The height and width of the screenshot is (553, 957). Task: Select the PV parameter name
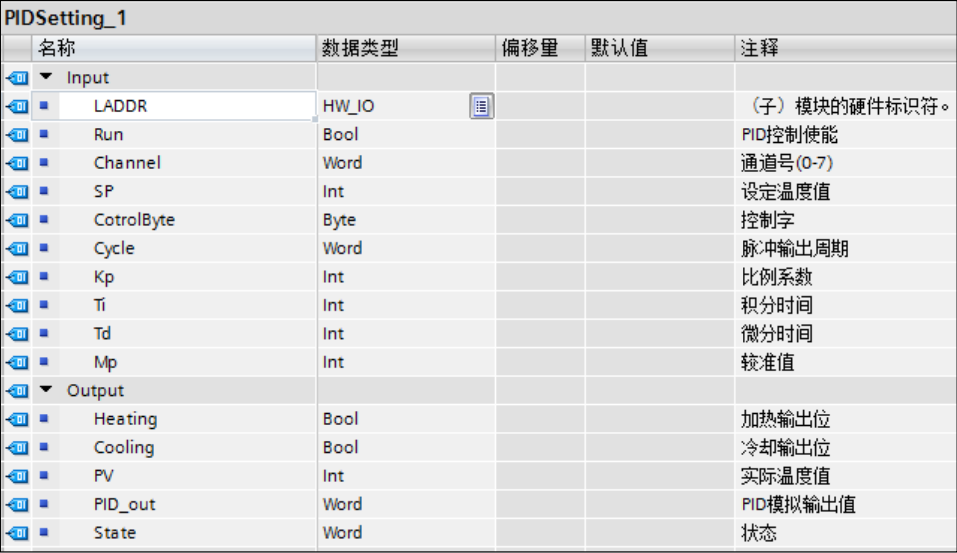tap(104, 475)
